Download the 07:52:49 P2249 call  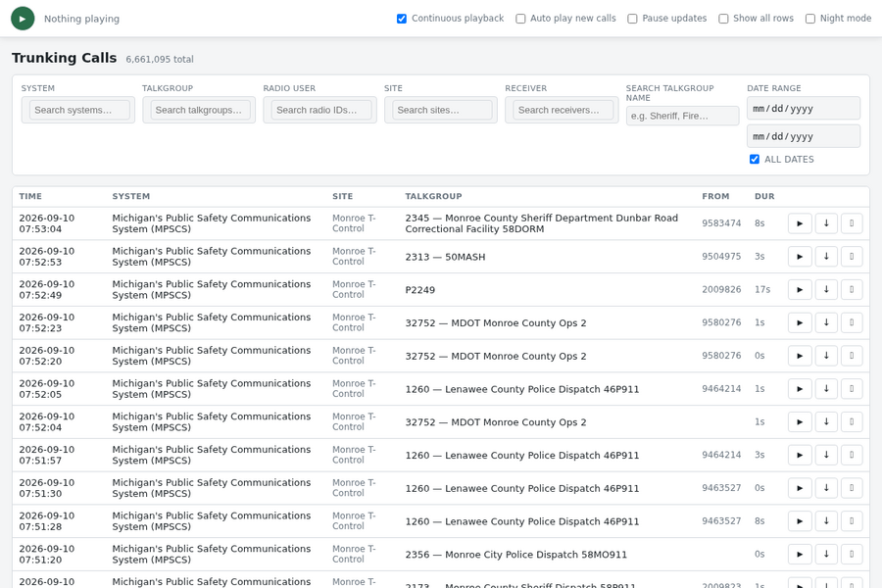click(x=826, y=290)
